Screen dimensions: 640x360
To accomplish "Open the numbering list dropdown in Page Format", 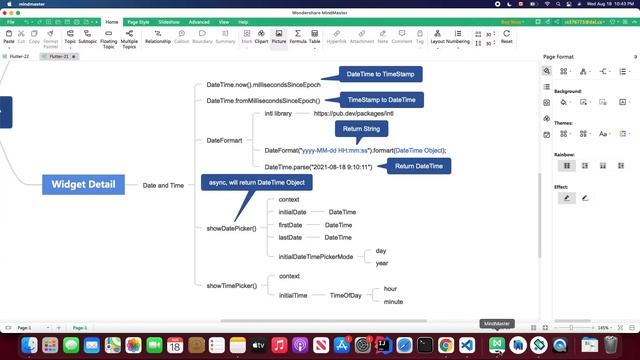I will click(624, 71).
